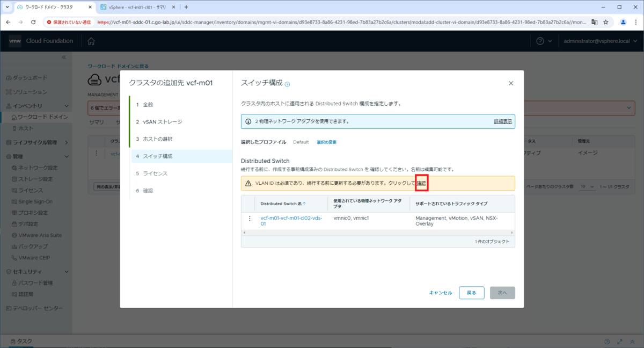The width and height of the screenshot is (644, 348).
Task: Open help icon next to スイッチ構成 heading
Action: (x=287, y=84)
